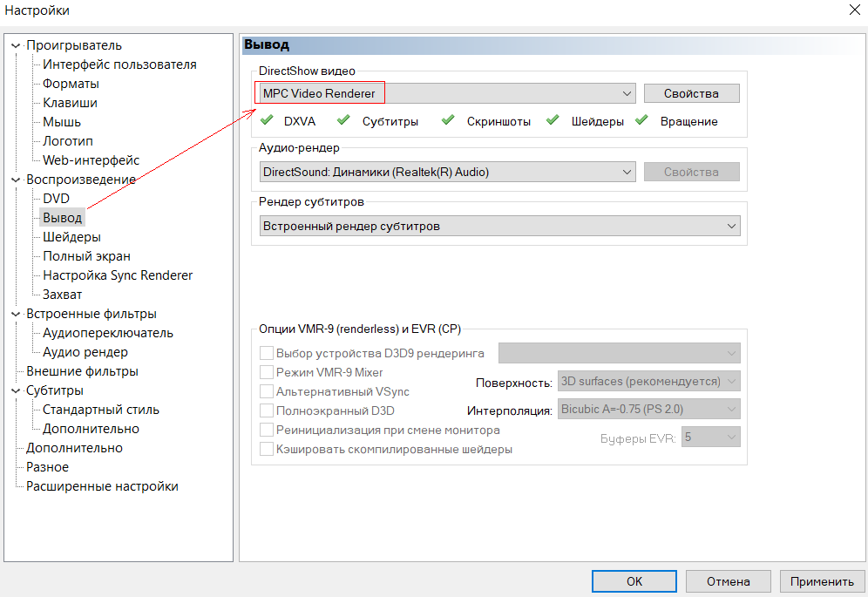
Task: Click the Применить button
Action: pyautogui.click(x=822, y=581)
